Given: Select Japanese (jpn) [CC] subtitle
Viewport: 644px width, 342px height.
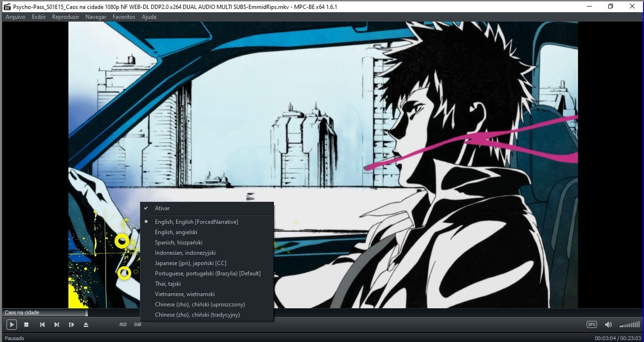Looking at the screenshot, I should 190,263.
